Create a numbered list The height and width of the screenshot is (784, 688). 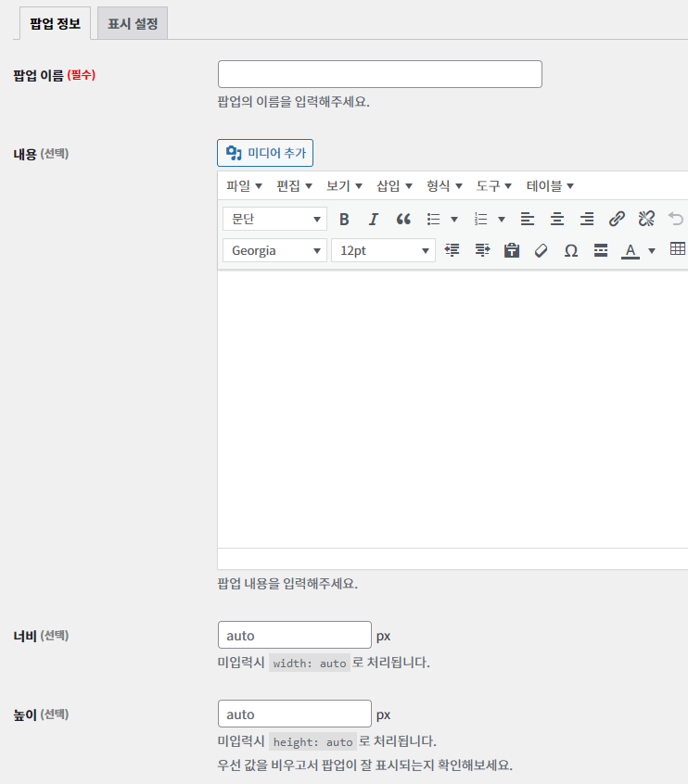tap(481, 219)
